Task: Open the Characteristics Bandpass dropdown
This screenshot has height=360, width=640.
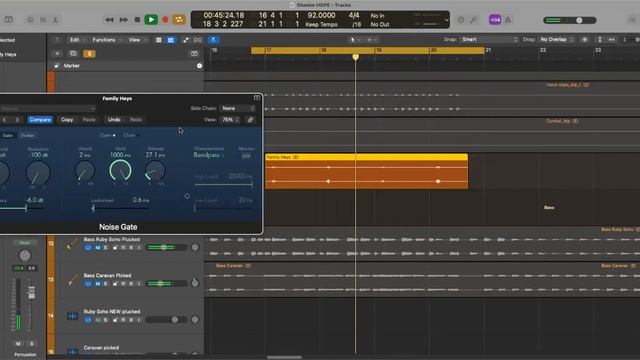Action: [208, 155]
